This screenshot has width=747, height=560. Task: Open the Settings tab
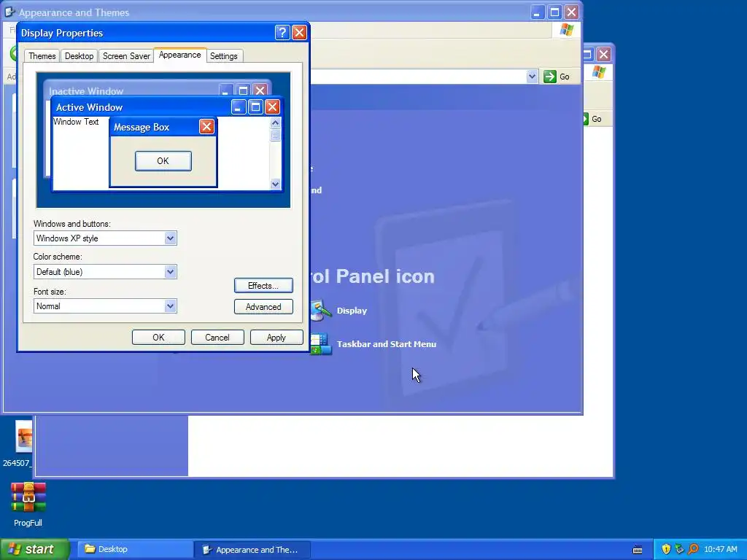pos(224,55)
